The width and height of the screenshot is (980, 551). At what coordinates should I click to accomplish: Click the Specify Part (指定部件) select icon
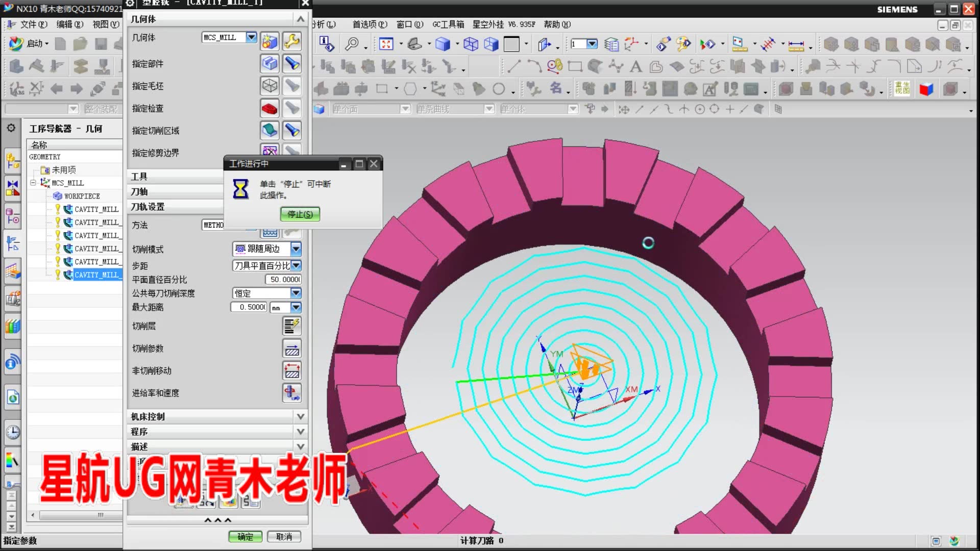click(269, 64)
